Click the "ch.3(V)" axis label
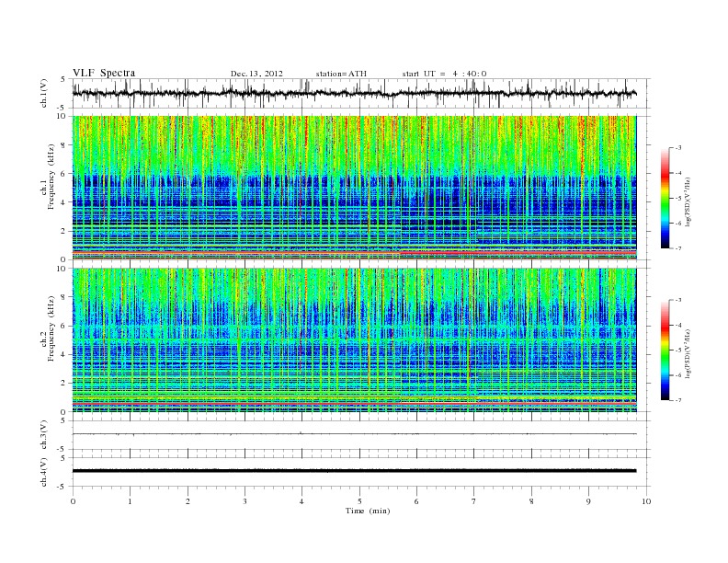Screen dimensions: 728x563 pos(44,435)
